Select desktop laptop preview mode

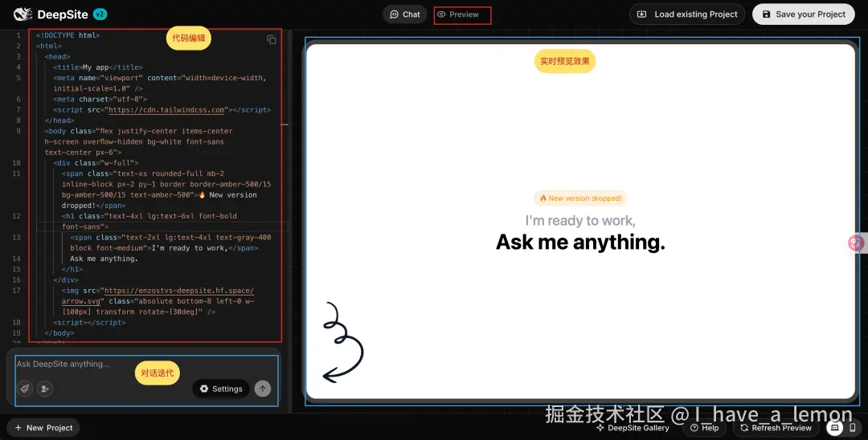[835, 427]
